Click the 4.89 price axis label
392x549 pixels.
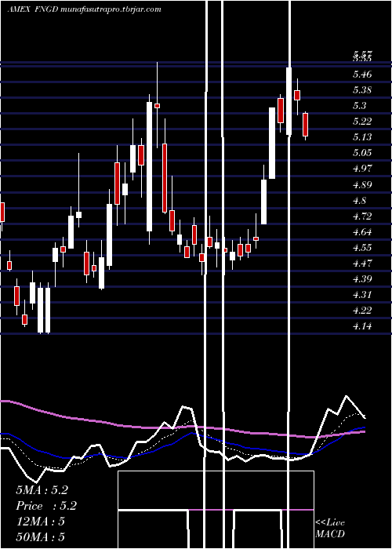pyautogui.click(x=362, y=185)
